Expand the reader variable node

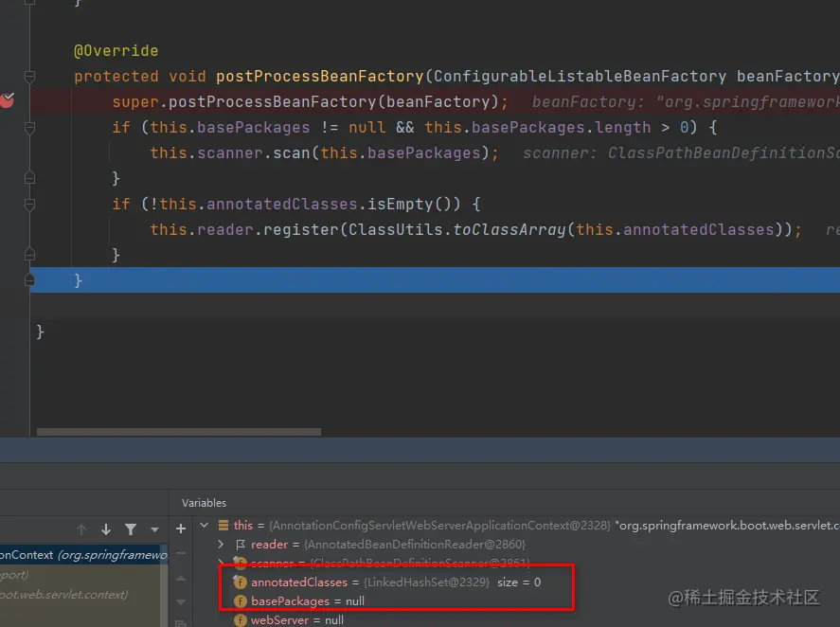[221, 544]
